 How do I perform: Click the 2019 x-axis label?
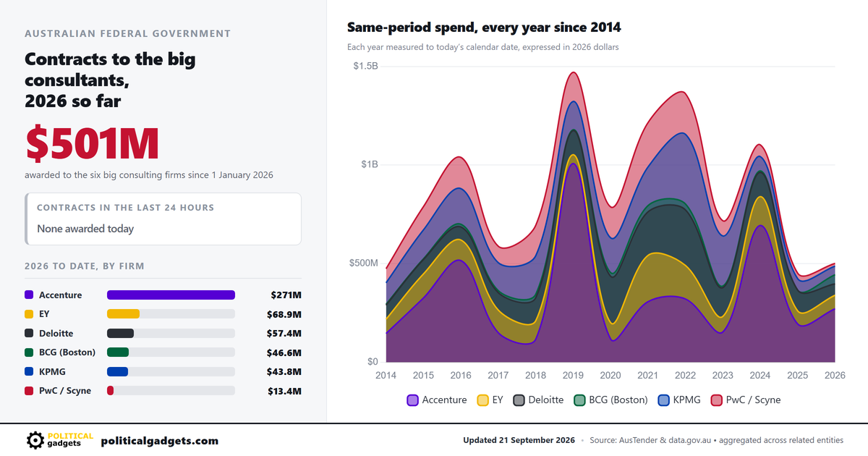point(573,376)
